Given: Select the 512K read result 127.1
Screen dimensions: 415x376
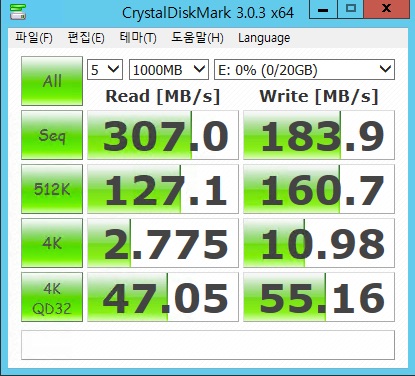Looking at the screenshot, I should point(163,189).
